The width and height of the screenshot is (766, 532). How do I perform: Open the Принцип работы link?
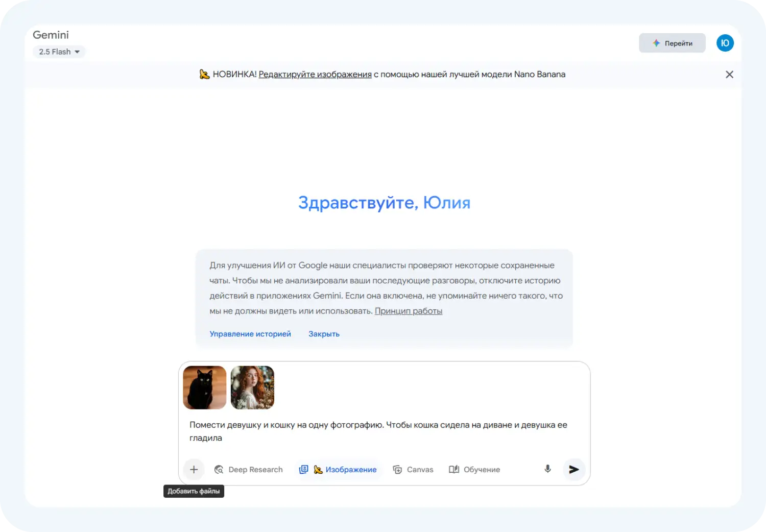[x=408, y=310]
